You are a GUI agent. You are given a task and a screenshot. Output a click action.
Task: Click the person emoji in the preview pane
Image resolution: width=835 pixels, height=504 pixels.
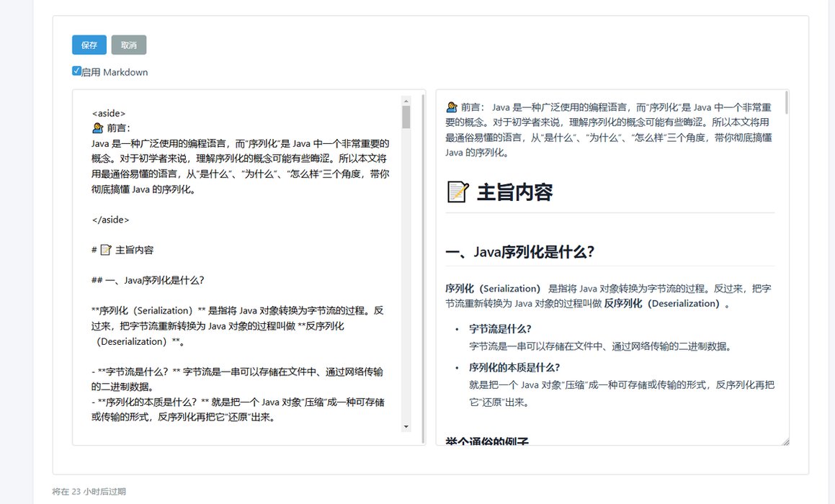pyautogui.click(x=452, y=107)
